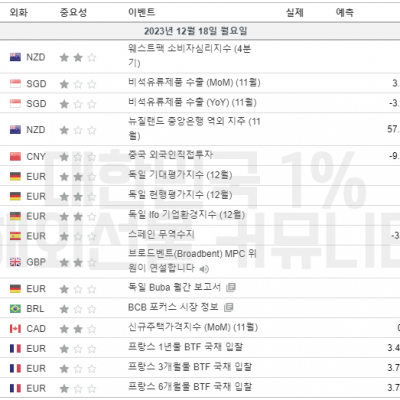Click the 예측 column header

coord(345,13)
